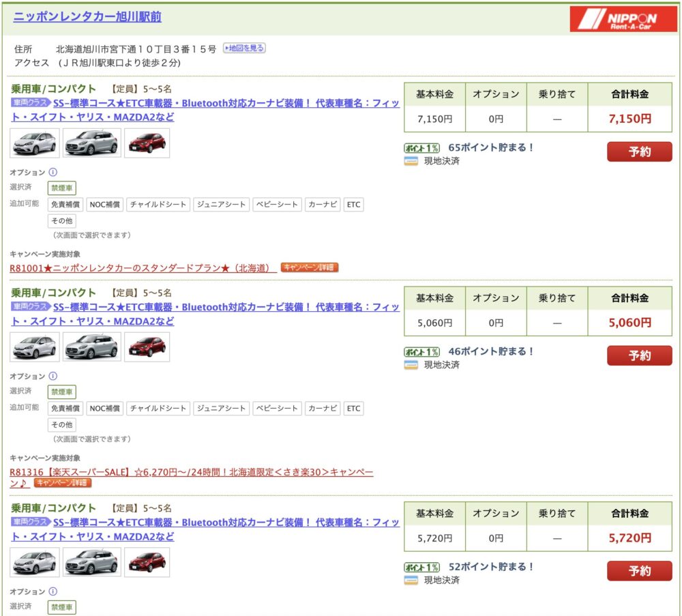682x616 pixels.
Task: Reserve the 7,150円 plan with 予約
Action: click(640, 151)
